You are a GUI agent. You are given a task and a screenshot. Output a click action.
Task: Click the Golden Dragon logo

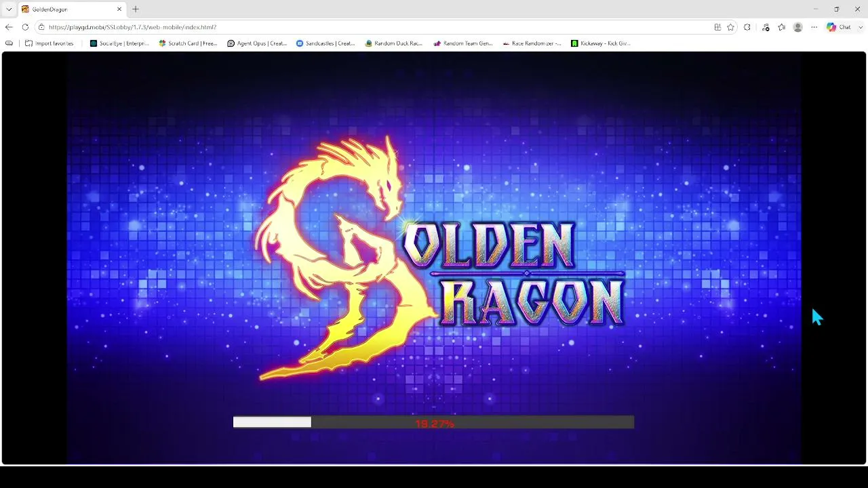click(x=439, y=258)
